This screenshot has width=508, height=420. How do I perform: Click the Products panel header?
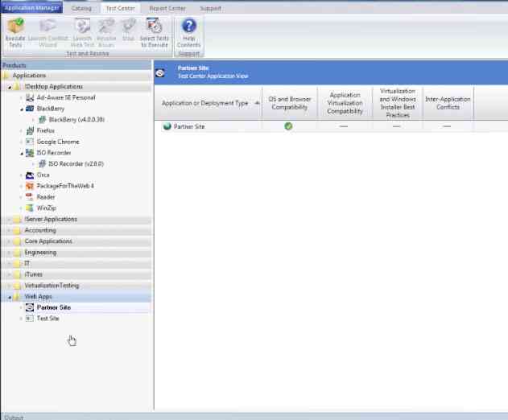(76, 65)
